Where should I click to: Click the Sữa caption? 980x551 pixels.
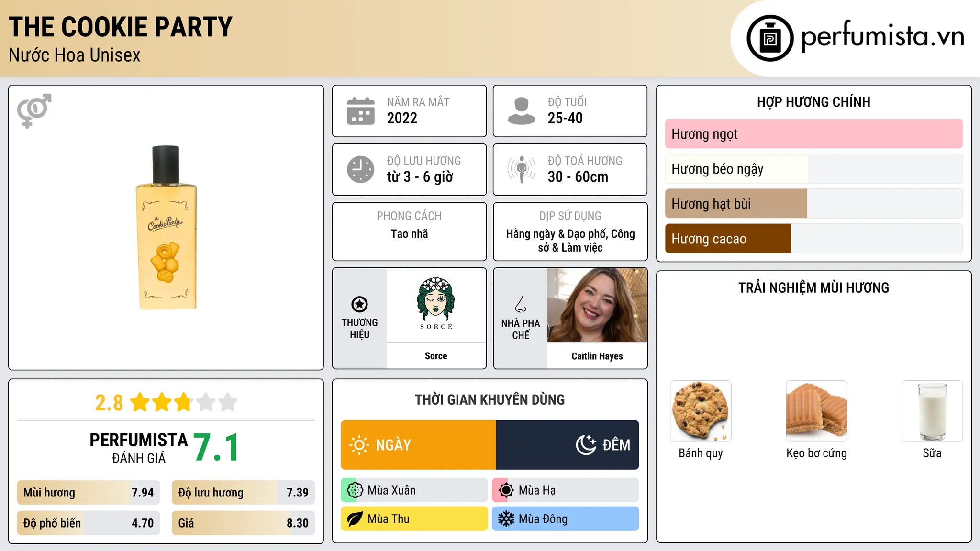pos(932,453)
